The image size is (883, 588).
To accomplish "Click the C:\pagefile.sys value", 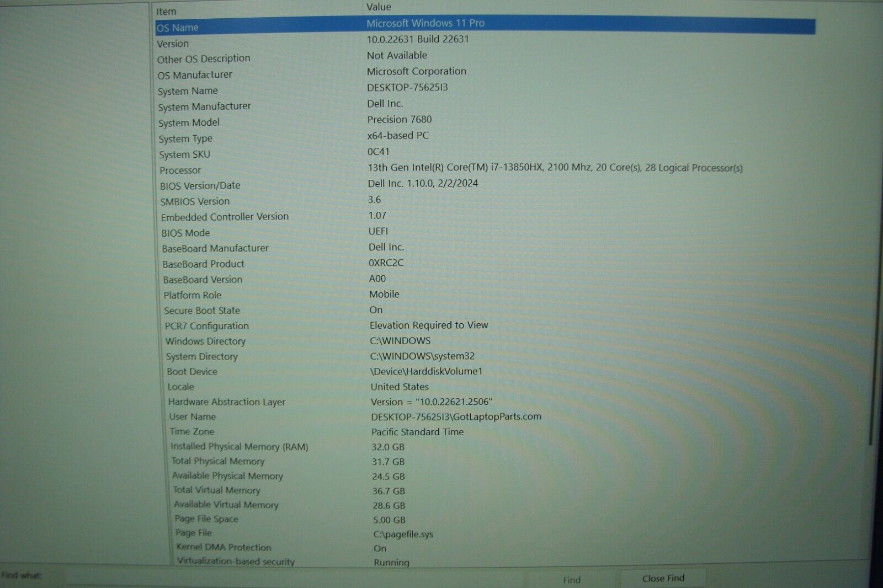I will (x=403, y=534).
